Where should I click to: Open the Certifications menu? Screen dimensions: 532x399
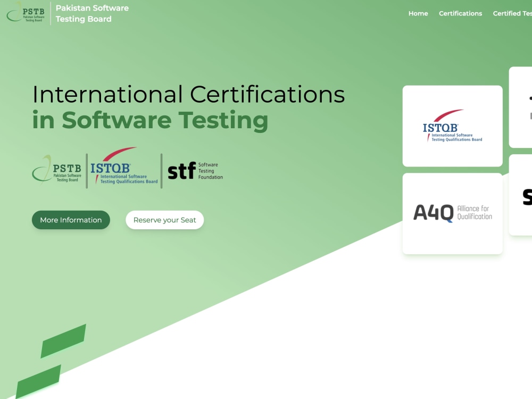click(x=460, y=13)
